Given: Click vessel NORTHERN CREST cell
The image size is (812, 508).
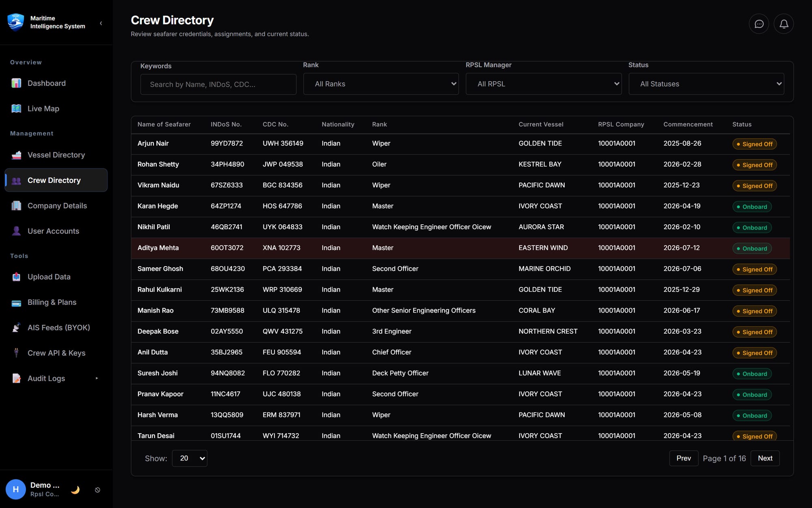Looking at the screenshot, I should click(548, 331).
